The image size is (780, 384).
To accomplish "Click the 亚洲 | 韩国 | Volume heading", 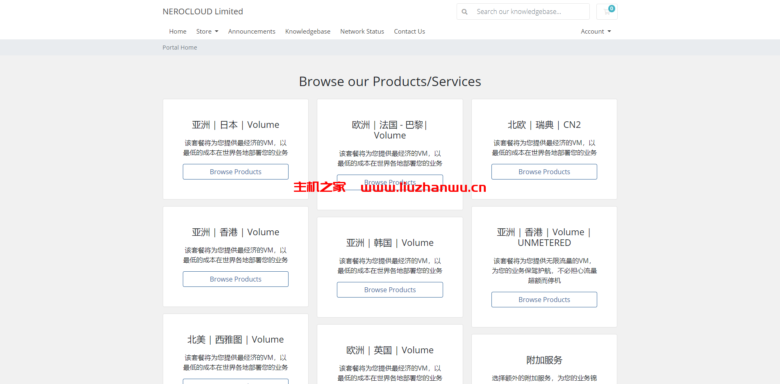I will [x=390, y=243].
